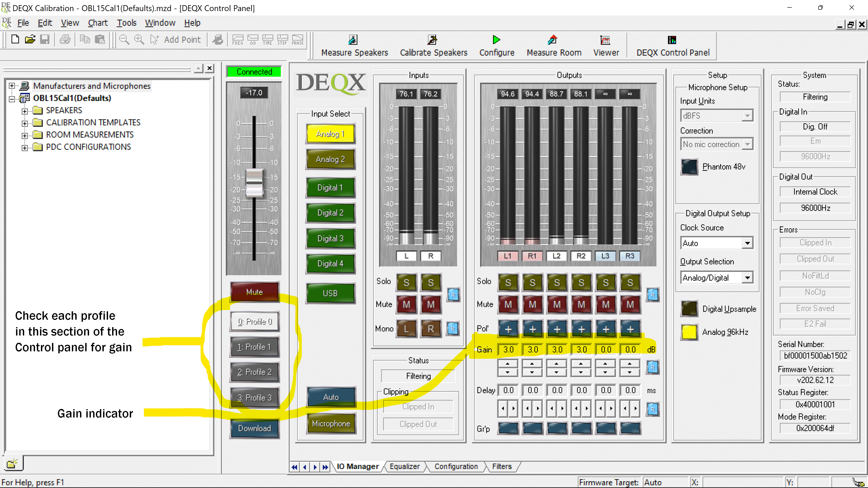Viewport: 868px width, 488px height.
Task: Toggle Solo for input L
Action: coord(406,282)
